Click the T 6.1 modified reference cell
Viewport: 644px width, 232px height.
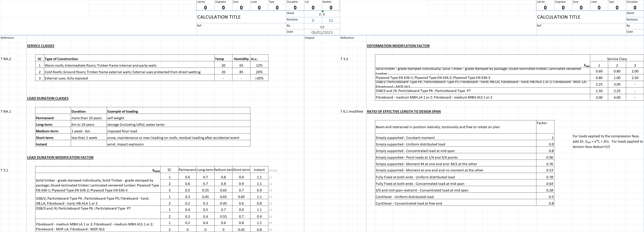coord(352,112)
